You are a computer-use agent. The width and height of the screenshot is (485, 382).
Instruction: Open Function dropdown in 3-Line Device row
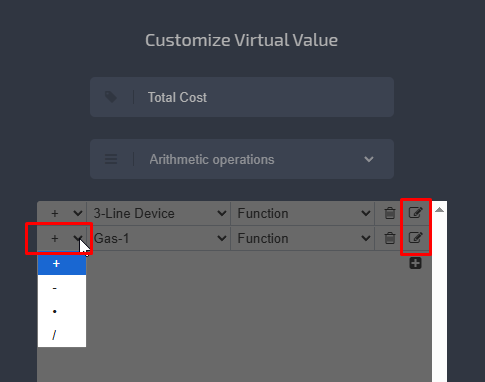tap(303, 213)
